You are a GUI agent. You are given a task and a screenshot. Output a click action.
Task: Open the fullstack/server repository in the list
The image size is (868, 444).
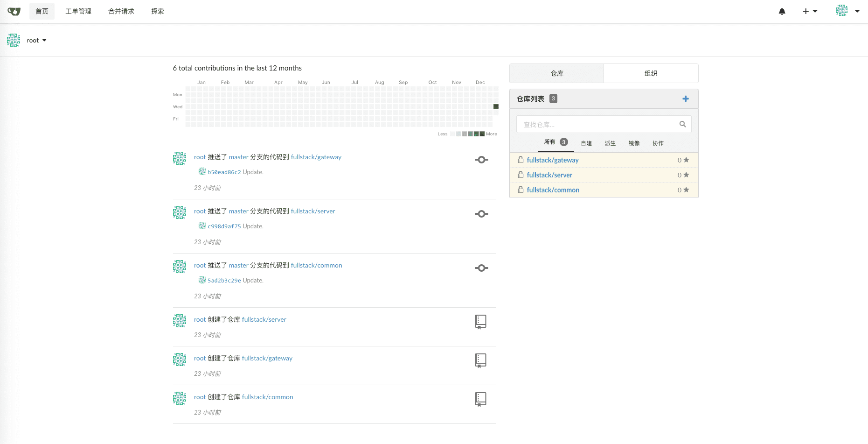coord(549,175)
